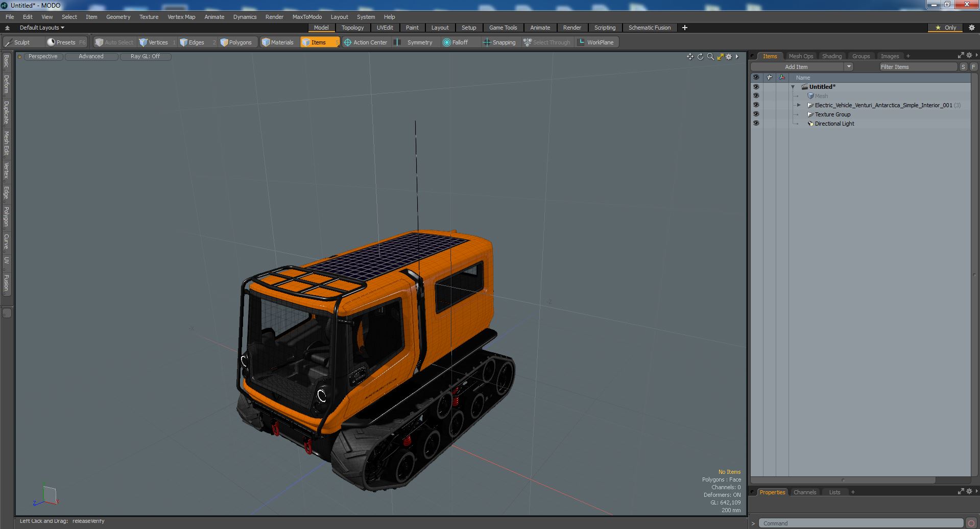Click the layout settings gear near Only
Viewport: 980px width, 529px height.
(972, 28)
